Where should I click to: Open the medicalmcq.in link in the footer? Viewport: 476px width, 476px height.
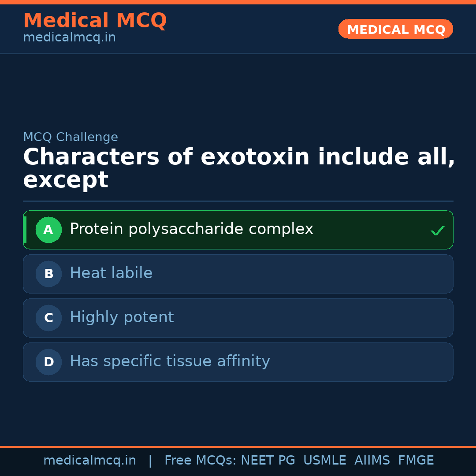pyautogui.click(x=89, y=461)
